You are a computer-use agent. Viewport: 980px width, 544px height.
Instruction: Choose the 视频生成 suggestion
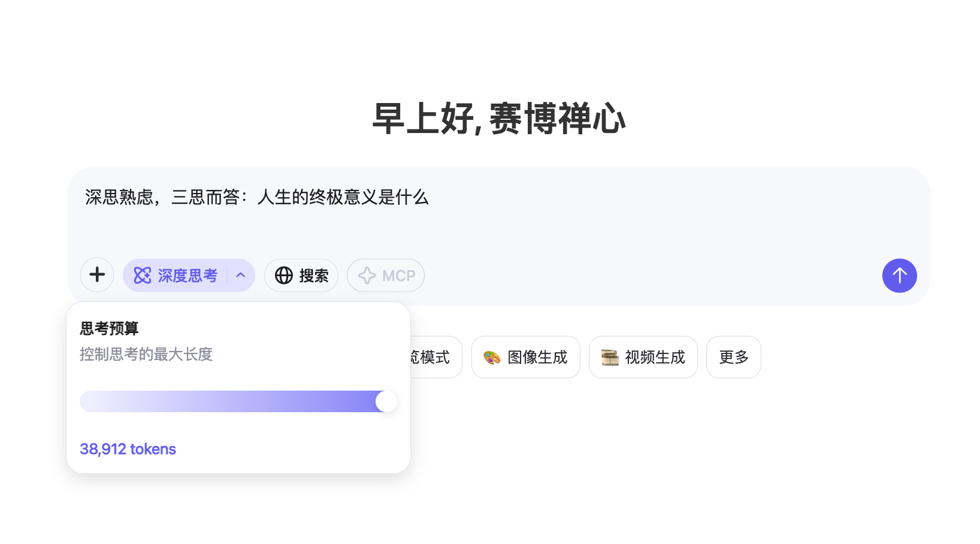(643, 357)
